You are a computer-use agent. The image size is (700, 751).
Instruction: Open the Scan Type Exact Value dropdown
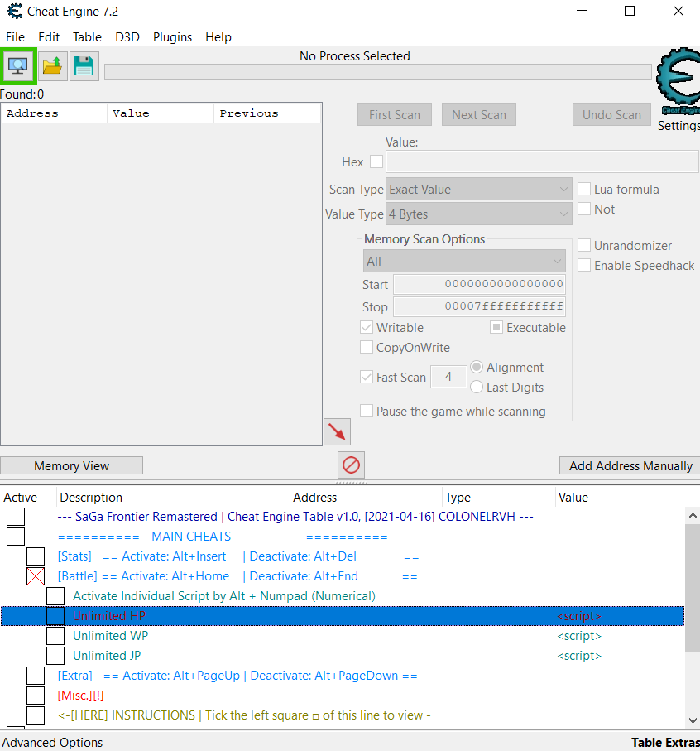point(478,189)
